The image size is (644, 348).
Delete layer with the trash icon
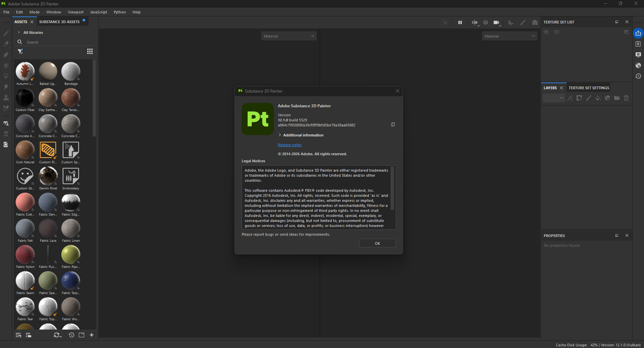[626, 98]
